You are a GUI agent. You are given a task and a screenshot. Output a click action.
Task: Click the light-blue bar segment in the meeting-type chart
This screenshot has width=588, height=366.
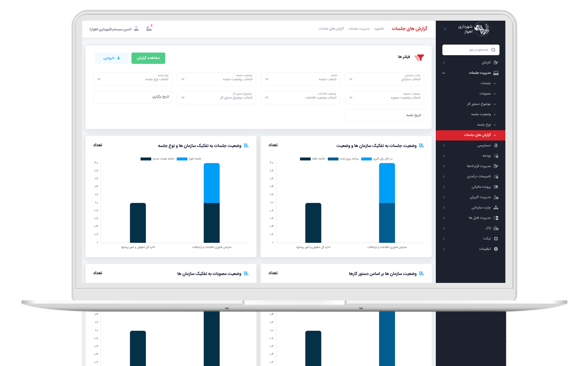click(x=212, y=183)
